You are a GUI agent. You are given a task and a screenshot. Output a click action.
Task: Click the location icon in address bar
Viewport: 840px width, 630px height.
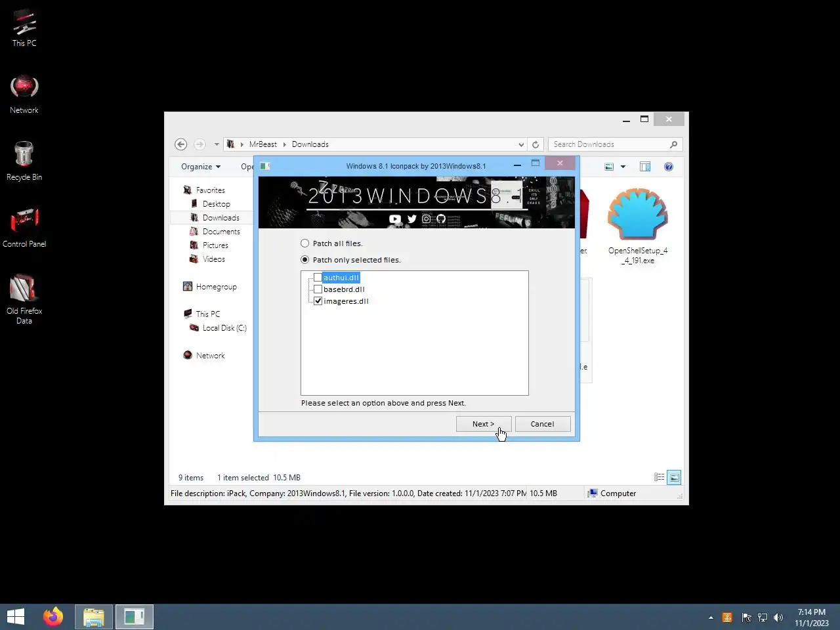[231, 144]
